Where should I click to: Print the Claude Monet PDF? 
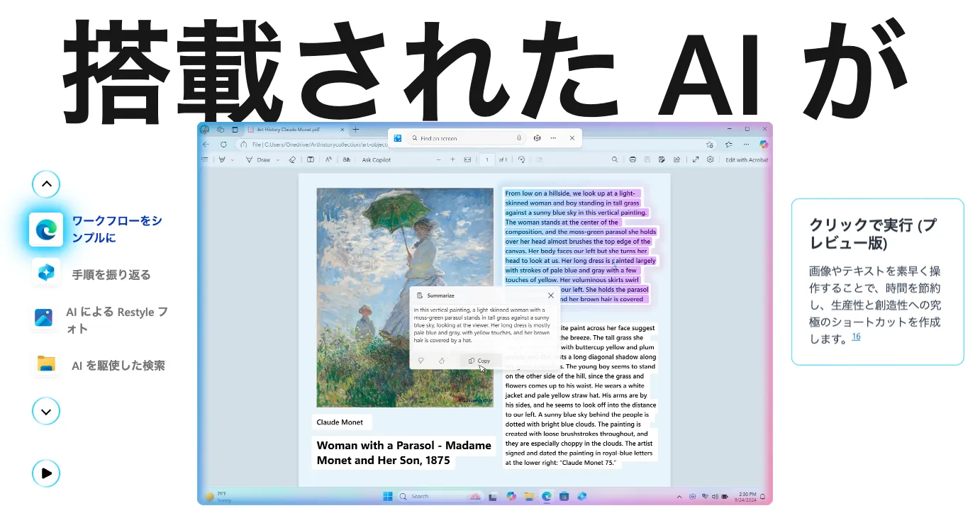pyautogui.click(x=633, y=159)
